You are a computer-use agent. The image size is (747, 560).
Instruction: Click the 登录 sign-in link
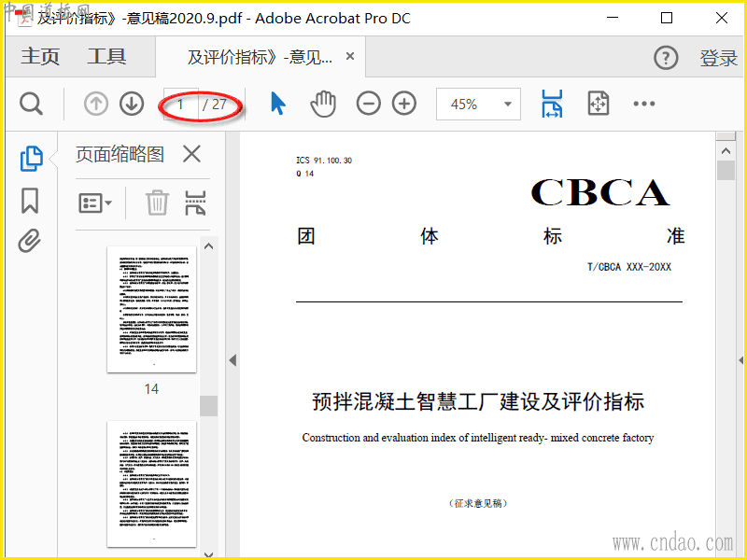pyautogui.click(x=718, y=58)
